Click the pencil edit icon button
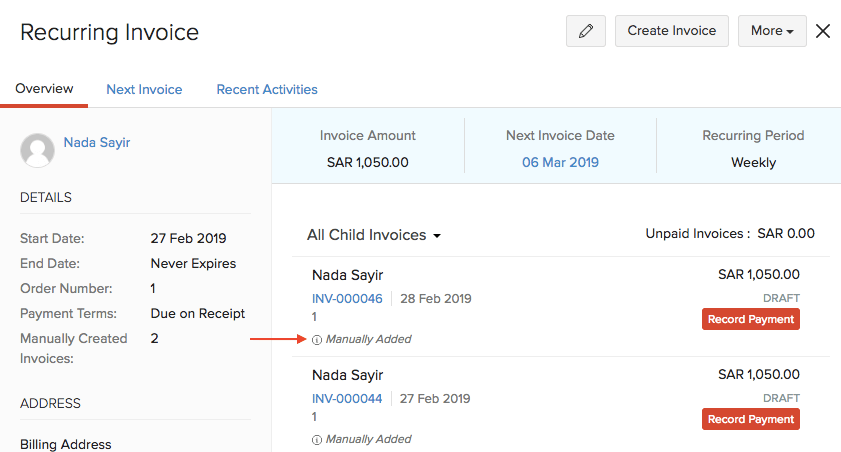 pyautogui.click(x=586, y=31)
